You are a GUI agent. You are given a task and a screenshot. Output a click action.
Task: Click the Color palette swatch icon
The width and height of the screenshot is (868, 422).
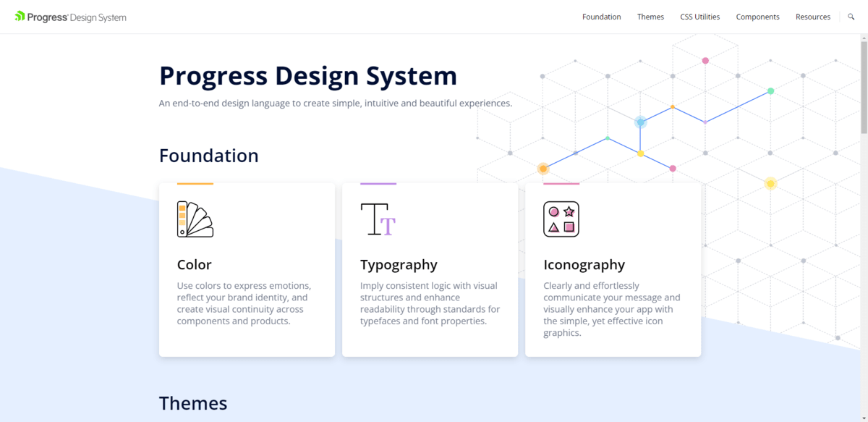pyautogui.click(x=195, y=219)
